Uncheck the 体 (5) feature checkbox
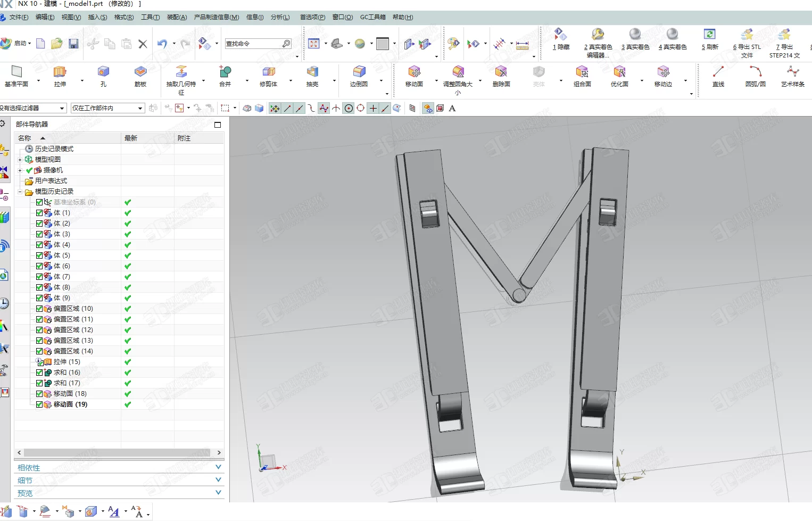Image resolution: width=812 pixels, height=521 pixels. (39, 255)
